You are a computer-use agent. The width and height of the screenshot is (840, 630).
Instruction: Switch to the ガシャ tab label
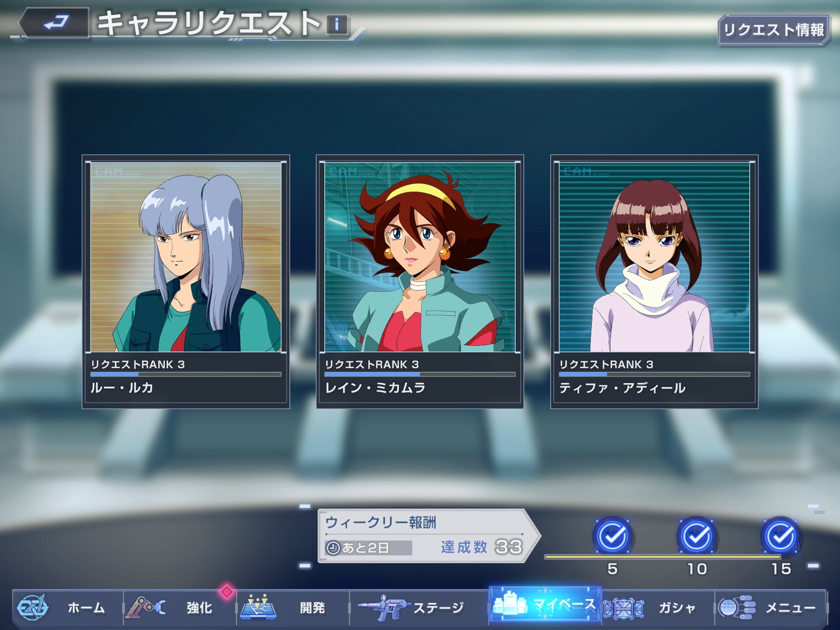677,608
